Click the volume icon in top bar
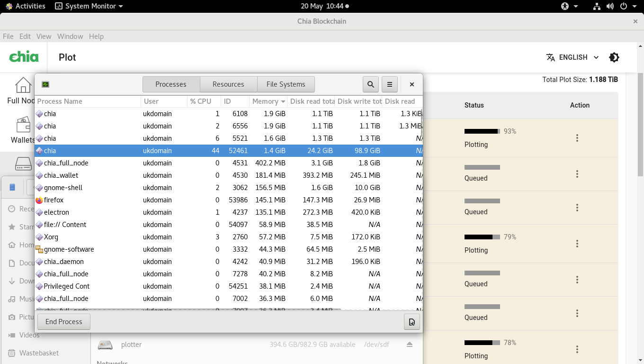This screenshot has height=364, width=644. click(610, 6)
